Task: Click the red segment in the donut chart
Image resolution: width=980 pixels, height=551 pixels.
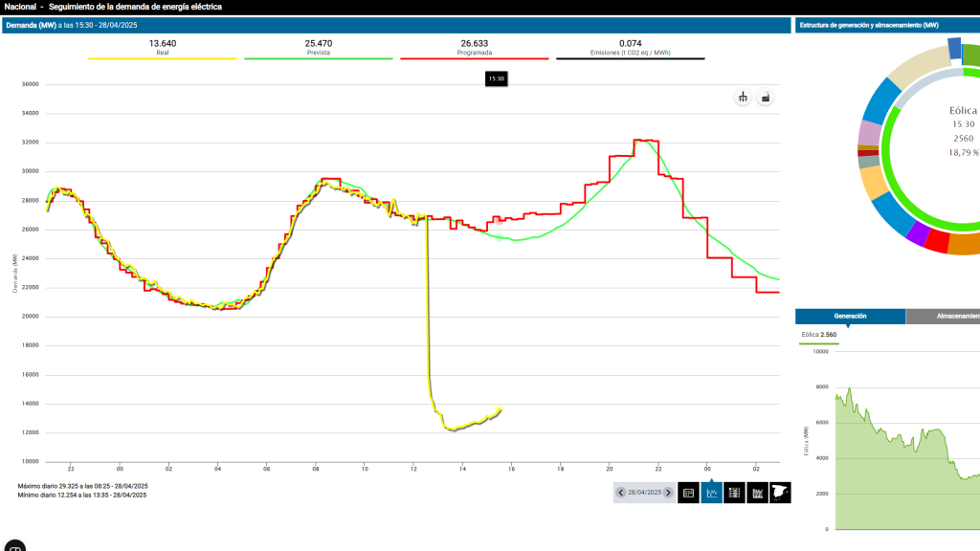Action: coord(937,241)
